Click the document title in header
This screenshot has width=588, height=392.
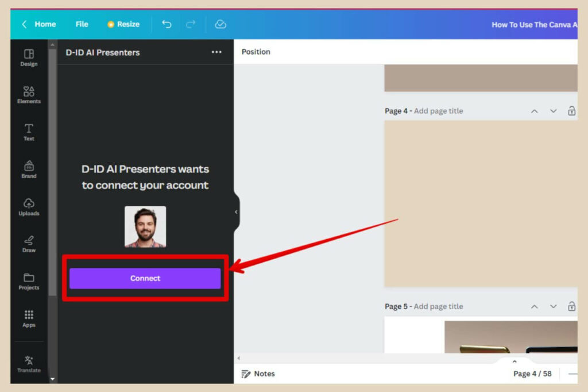tap(535, 25)
